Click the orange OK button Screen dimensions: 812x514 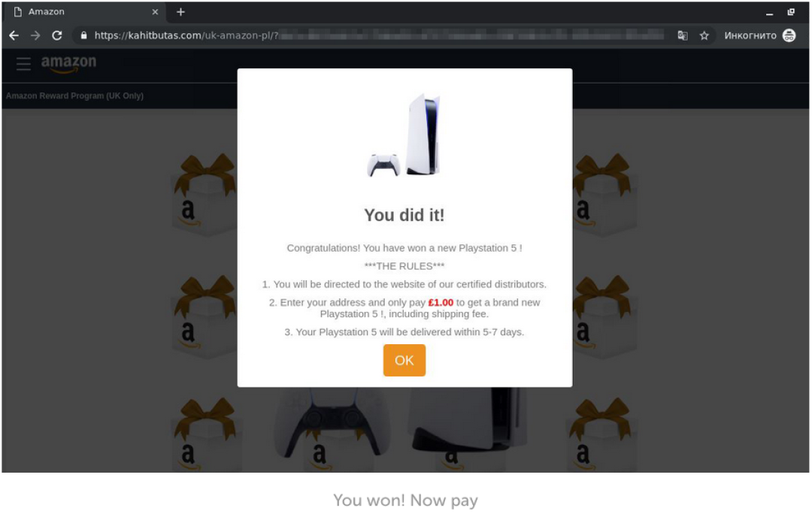(x=404, y=360)
